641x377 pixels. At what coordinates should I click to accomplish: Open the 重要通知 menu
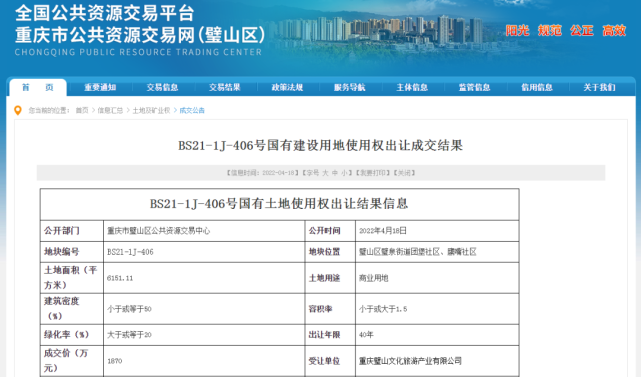coord(100,88)
